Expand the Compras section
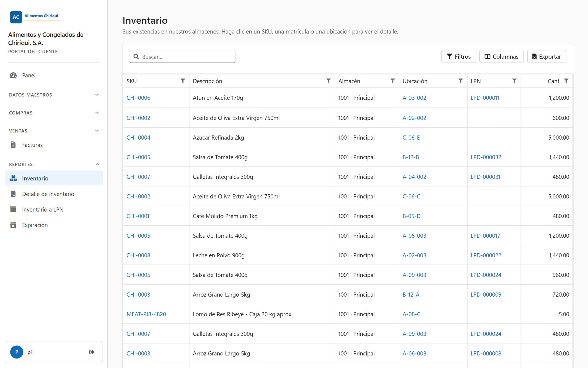Screen dimensions: 588x368 (54, 113)
